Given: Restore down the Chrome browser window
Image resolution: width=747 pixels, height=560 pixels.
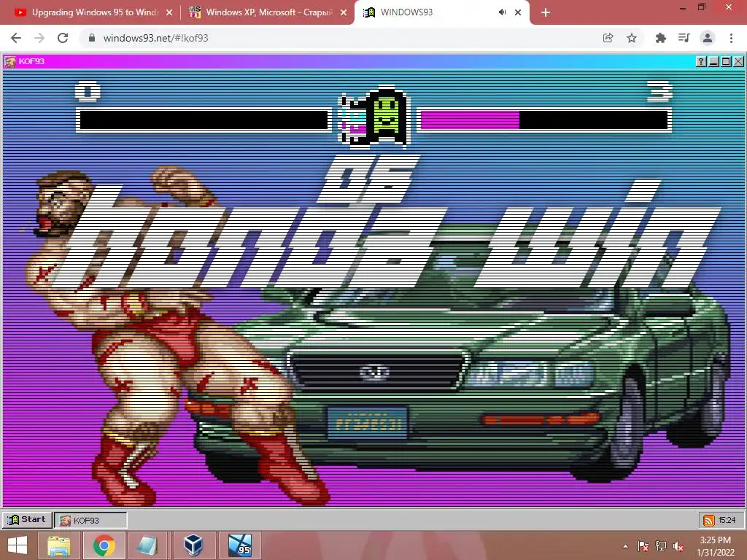Looking at the screenshot, I should coord(702,7).
